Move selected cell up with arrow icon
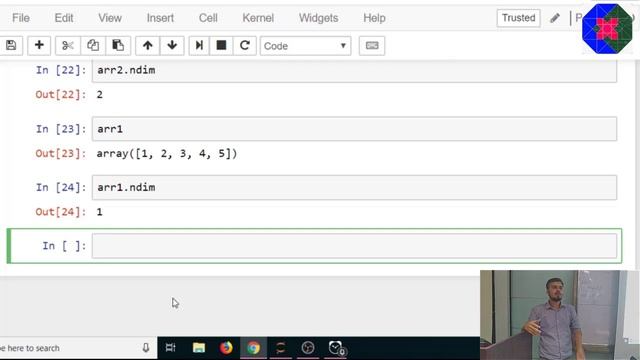 [x=147, y=45]
